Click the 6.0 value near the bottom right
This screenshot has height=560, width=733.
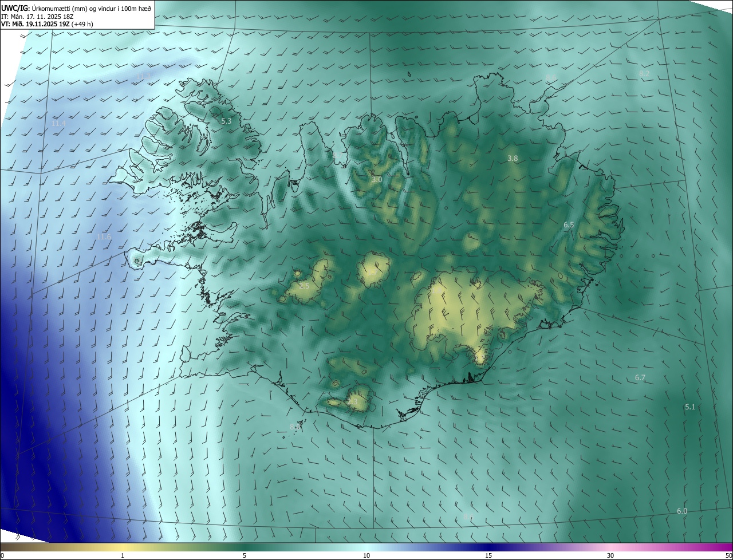[x=682, y=511]
